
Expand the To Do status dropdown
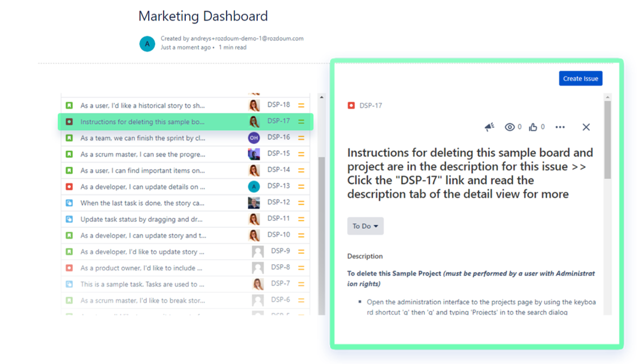coord(365,226)
